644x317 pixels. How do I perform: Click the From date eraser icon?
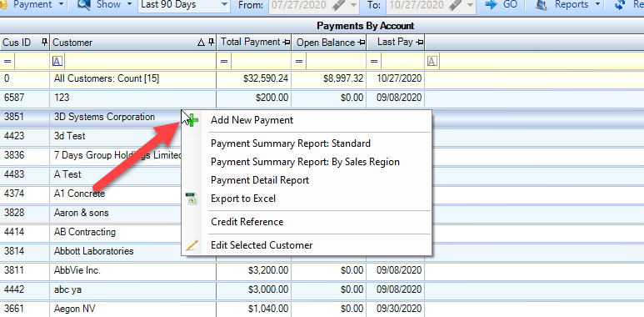(x=339, y=5)
